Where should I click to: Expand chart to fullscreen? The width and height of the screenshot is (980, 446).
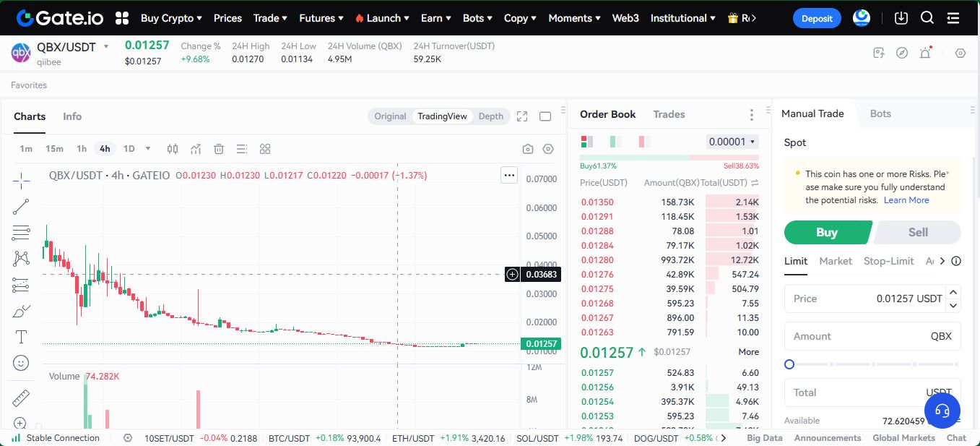[522, 116]
